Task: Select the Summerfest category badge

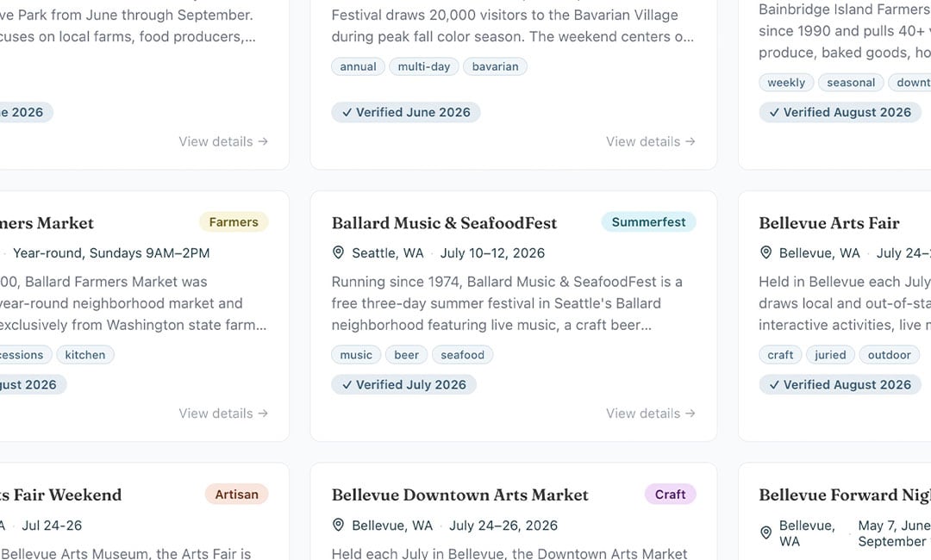Action: [648, 222]
